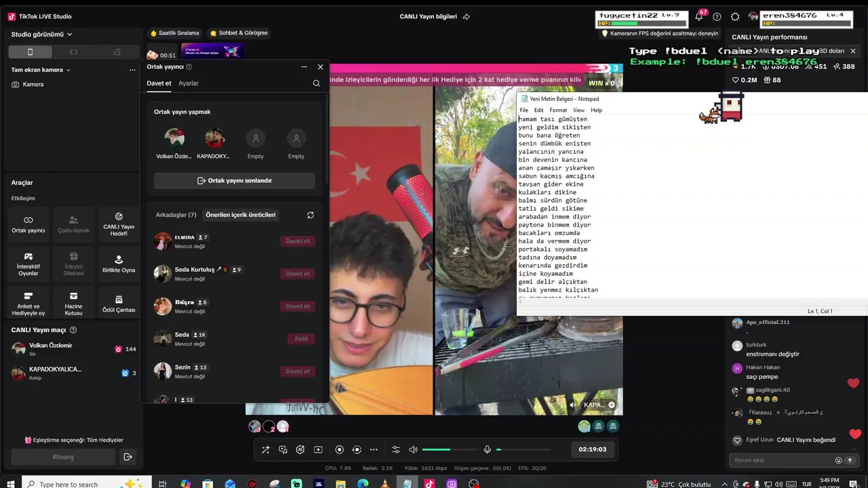868x488 pixels.
Task: Open the audio mixer settings icon
Action: click(396, 449)
